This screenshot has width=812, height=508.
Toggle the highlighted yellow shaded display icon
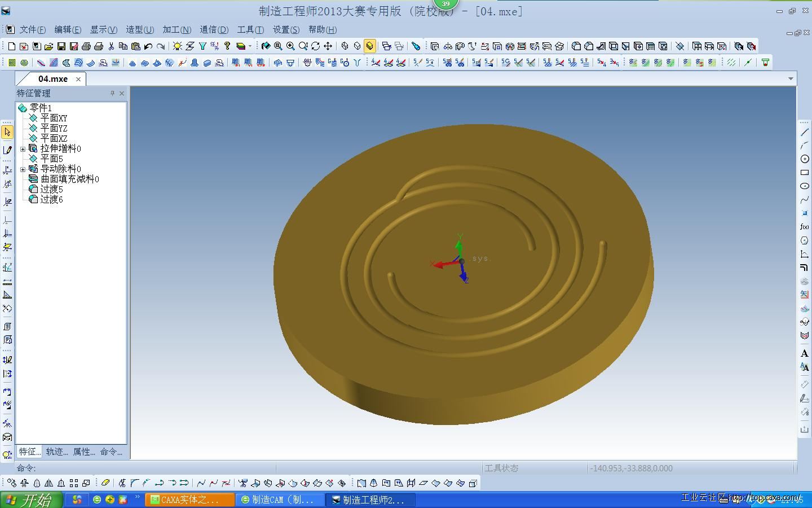[x=369, y=46]
